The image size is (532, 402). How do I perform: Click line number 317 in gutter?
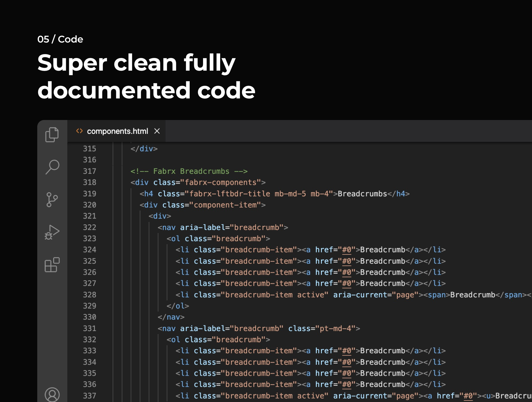[90, 171]
